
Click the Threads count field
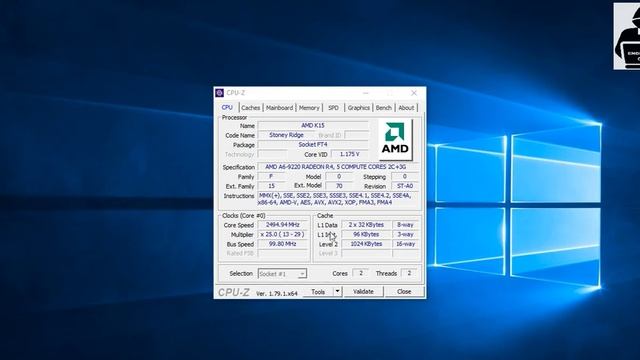point(409,273)
